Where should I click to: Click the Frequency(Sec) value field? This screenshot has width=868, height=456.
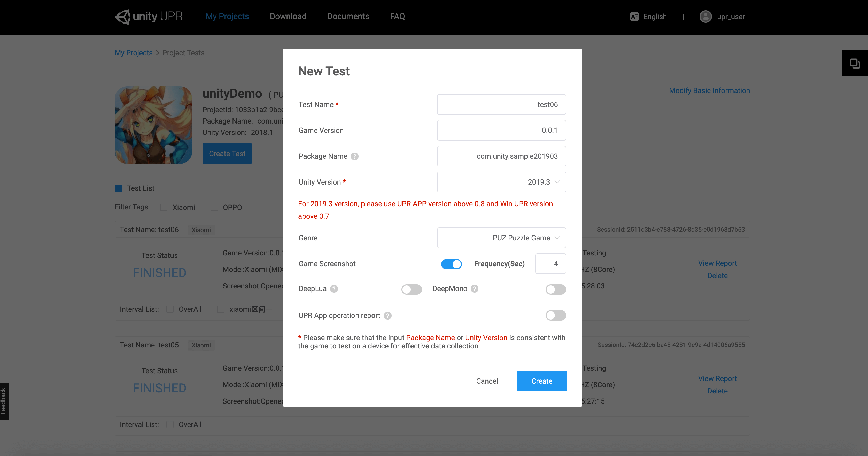point(550,264)
